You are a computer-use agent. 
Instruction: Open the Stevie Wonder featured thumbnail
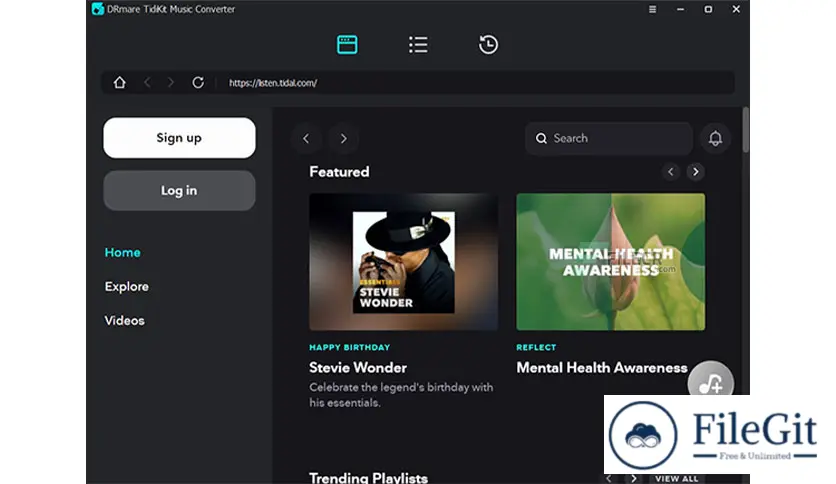coord(404,262)
